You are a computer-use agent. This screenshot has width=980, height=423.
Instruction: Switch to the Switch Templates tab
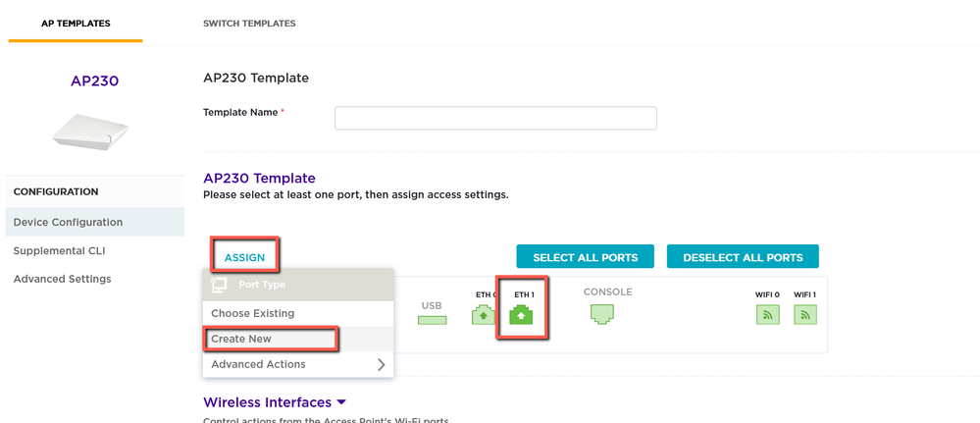[x=249, y=24]
